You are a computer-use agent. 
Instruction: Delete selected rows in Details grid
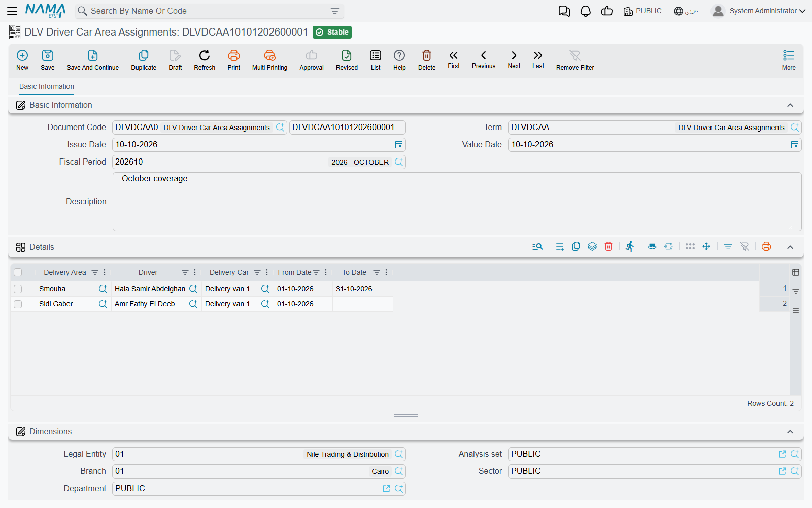tap(608, 247)
